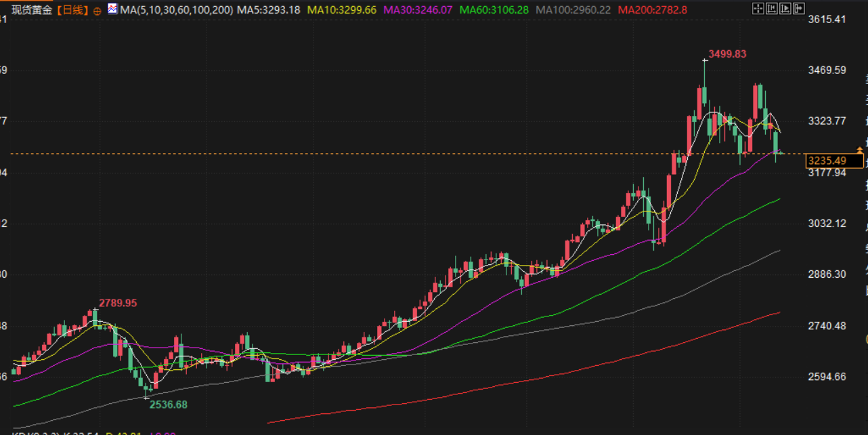Click the crosshair cursor icon in chart toolbar
This screenshot has width=868, height=435.
[x=758, y=8]
